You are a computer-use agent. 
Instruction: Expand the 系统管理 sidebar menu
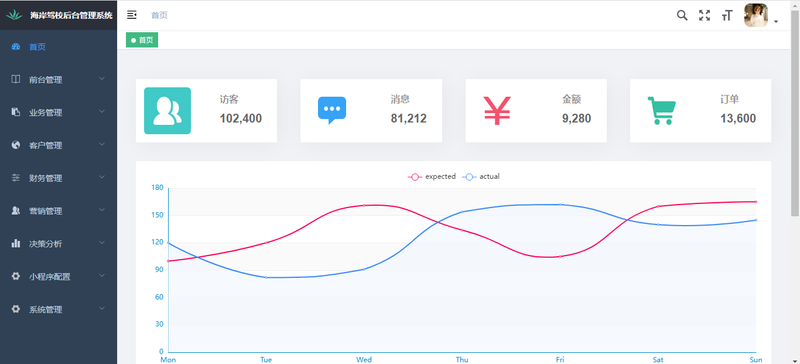[59, 309]
